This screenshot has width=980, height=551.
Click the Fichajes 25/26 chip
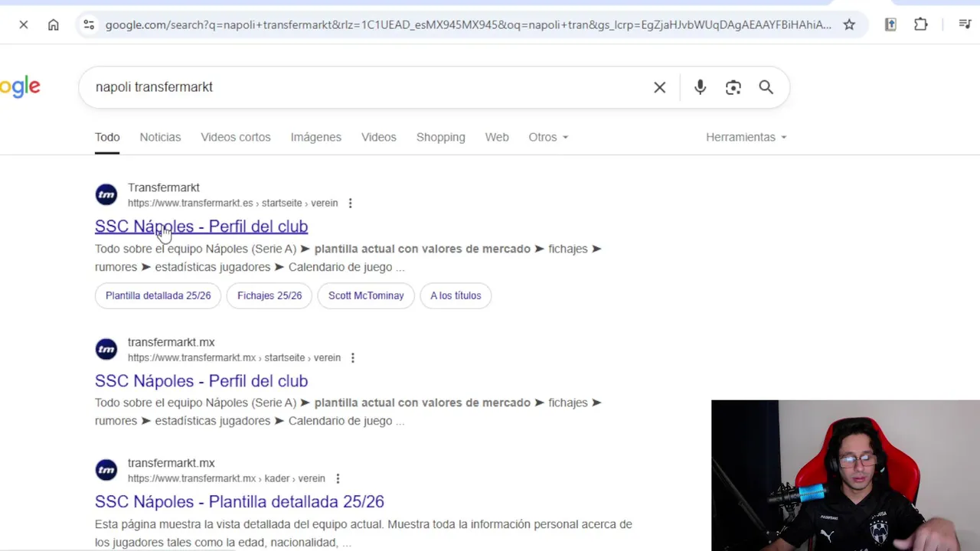pyautogui.click(x=269, y=295)
